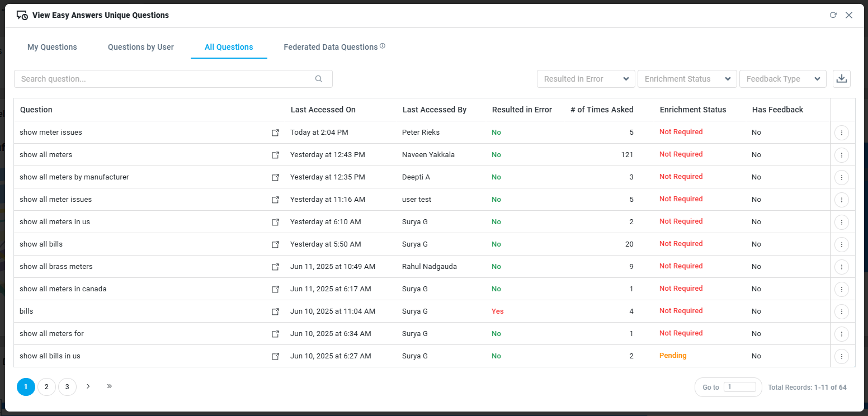
Task: Open external link icon for 'show all brass meters'
Action: [x=275, y=267]
